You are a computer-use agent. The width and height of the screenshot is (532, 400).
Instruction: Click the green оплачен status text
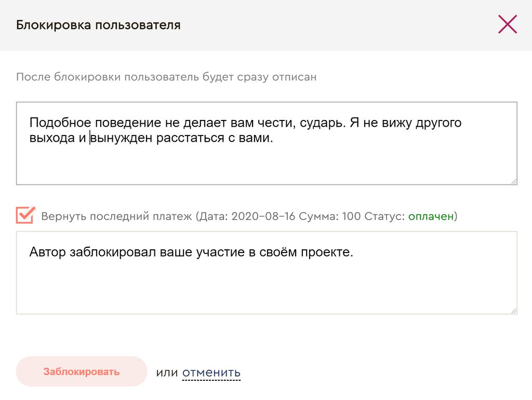point(431,217)
